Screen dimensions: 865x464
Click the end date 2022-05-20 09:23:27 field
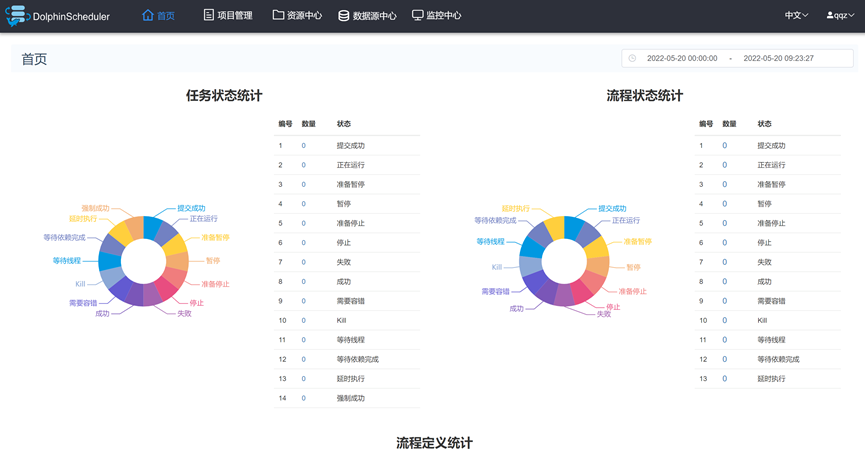[778, 58]
